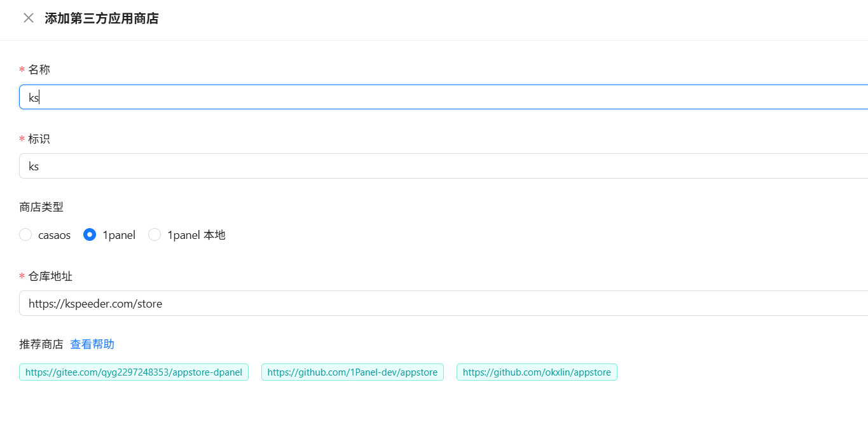Choose the 1panel 本地 radio button circle
Screen dimensions: 868x448
[x=155, y=235]
